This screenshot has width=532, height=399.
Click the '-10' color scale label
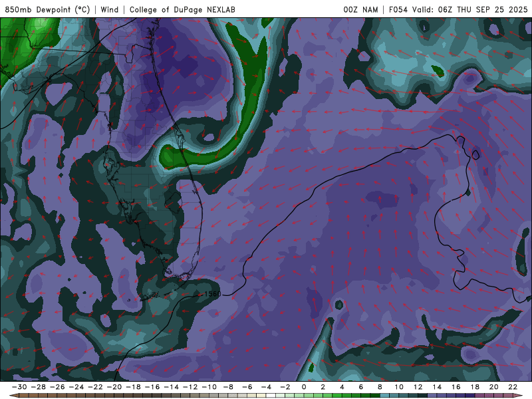coord(209,387)
